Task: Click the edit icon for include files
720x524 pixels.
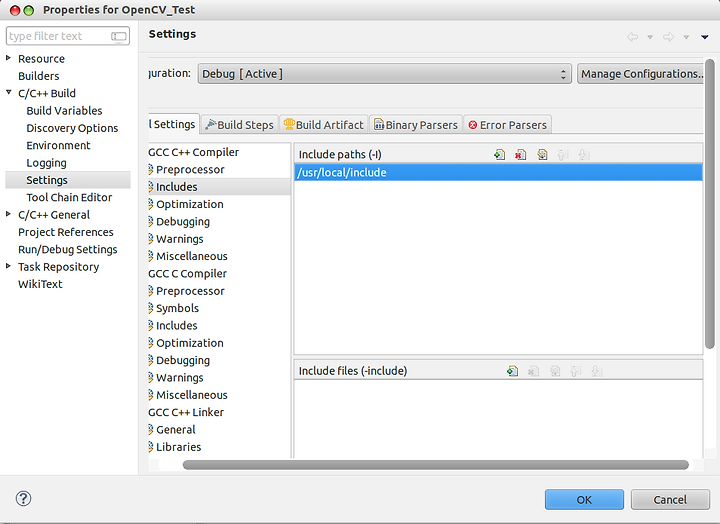Action: tap(555, 371)
